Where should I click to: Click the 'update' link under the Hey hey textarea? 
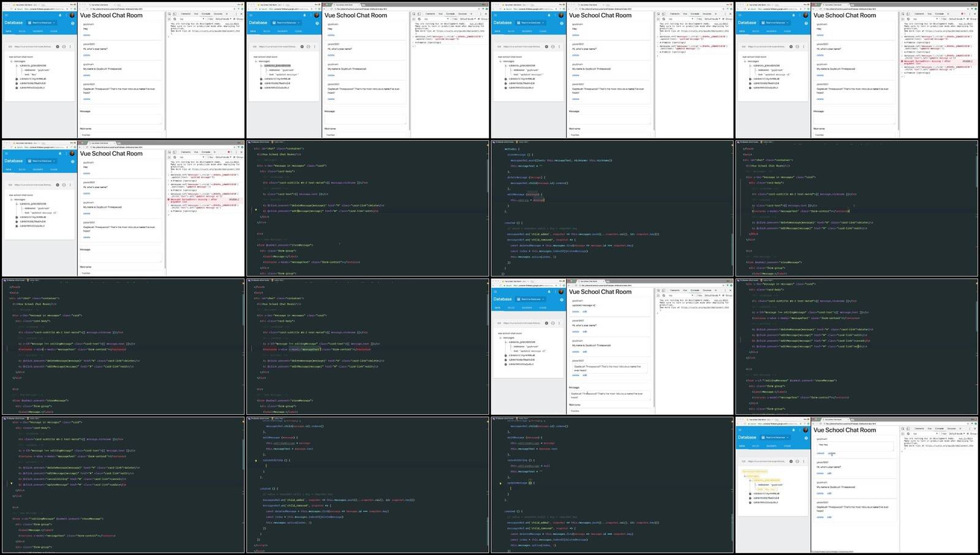(x=832, y=453)
